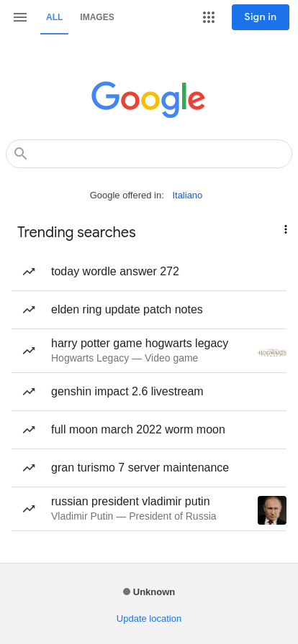Click the Update location link
The image size is (298, 644).
(148, 619)
